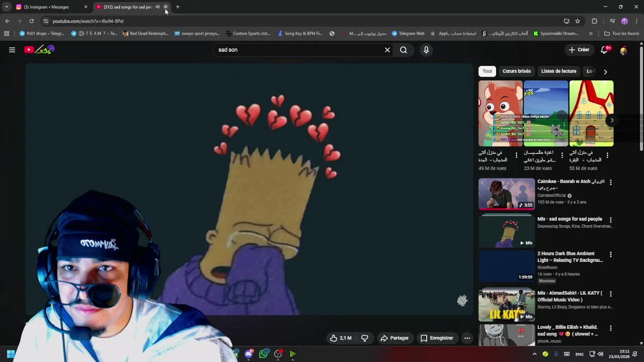Open options for Mix sad songs playlist
Viewport: 644px width, 362px height.
click(611, 220)
